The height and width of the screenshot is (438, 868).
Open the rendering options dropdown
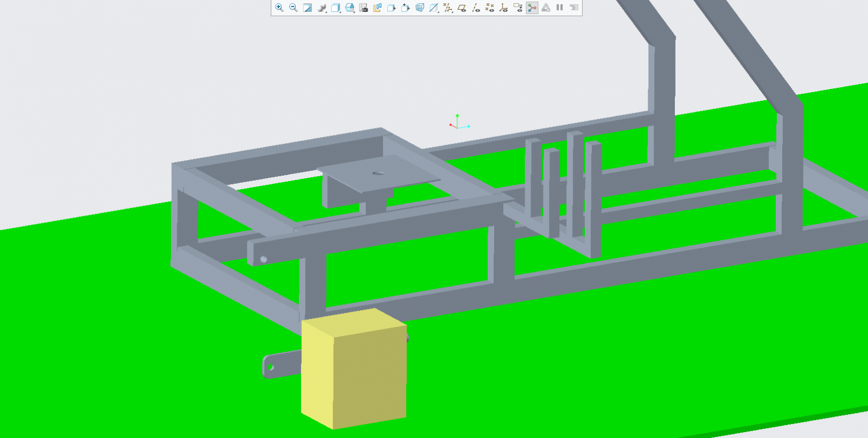coord(322,8)
